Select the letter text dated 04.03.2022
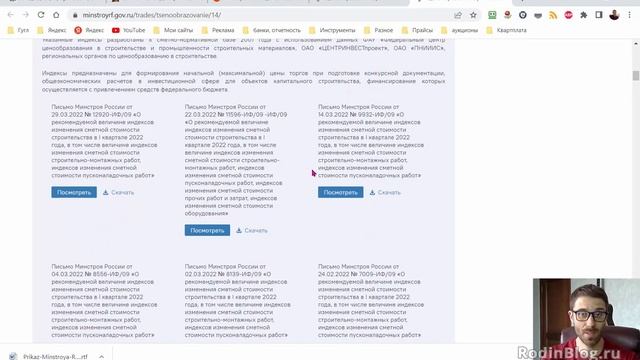Viewport: 640px width, 360px height. [104, 300]
